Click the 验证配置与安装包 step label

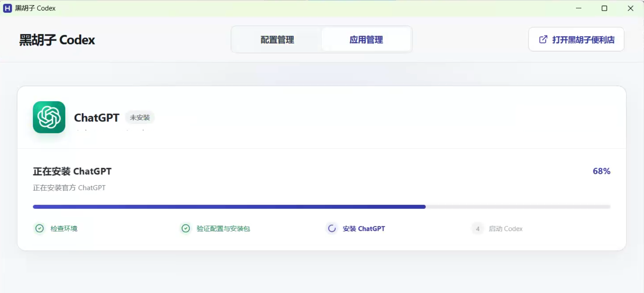pos(223,229)
